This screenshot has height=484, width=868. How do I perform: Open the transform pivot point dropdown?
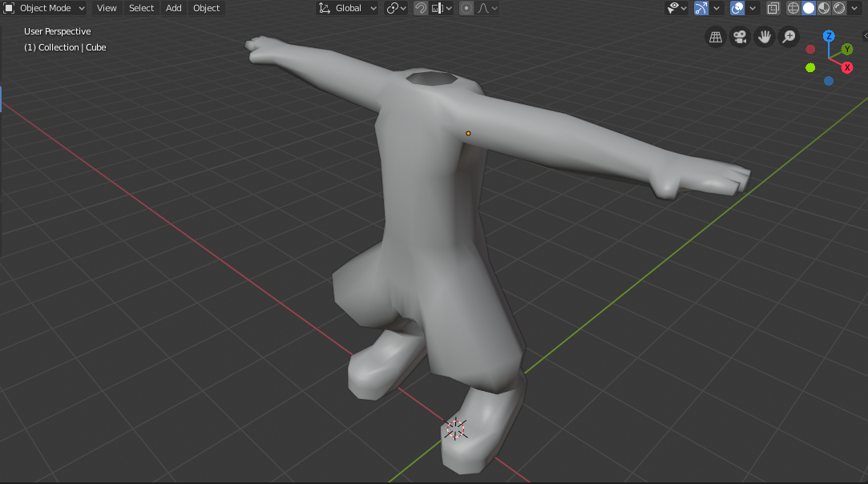(397, 8)
